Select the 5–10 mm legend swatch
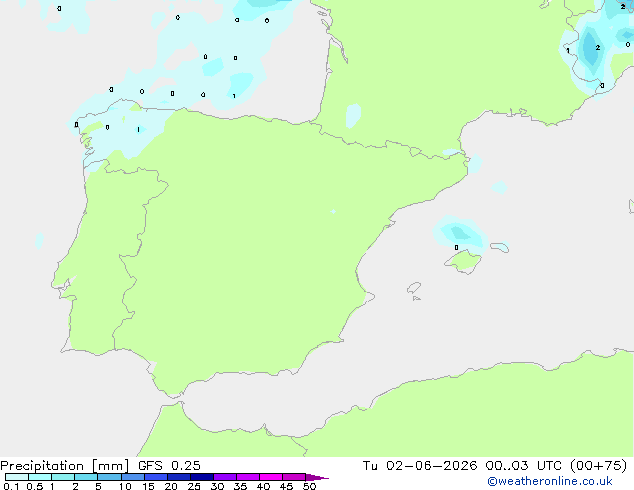 tap(109, 477)
